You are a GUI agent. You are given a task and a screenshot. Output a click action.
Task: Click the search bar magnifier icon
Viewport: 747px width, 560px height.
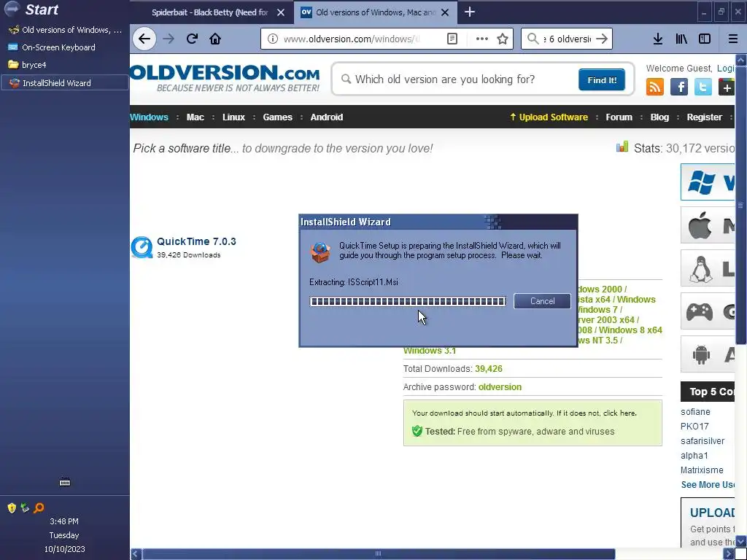pyautogui.click(x=533, y=39)
